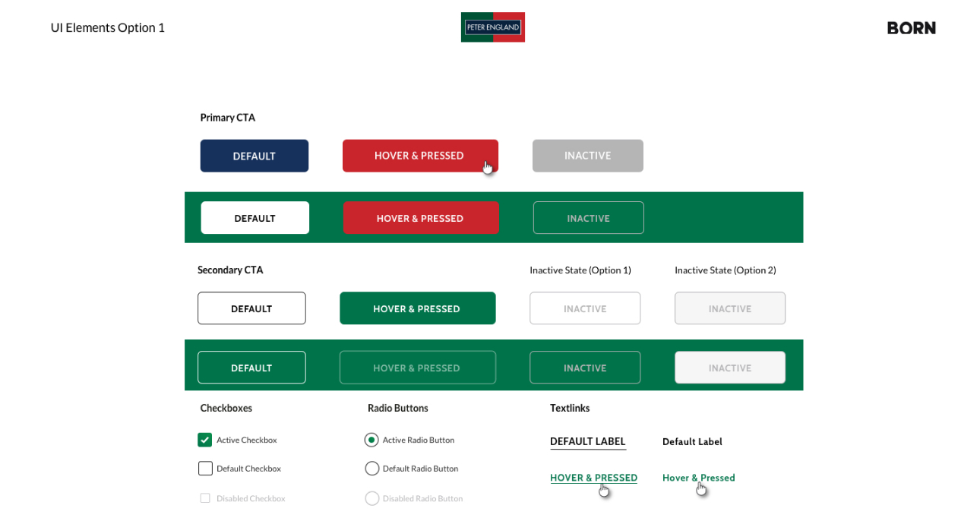Click the red HOVER & PRESSED button on white background

pyautogui.click(x=420, y=156)
